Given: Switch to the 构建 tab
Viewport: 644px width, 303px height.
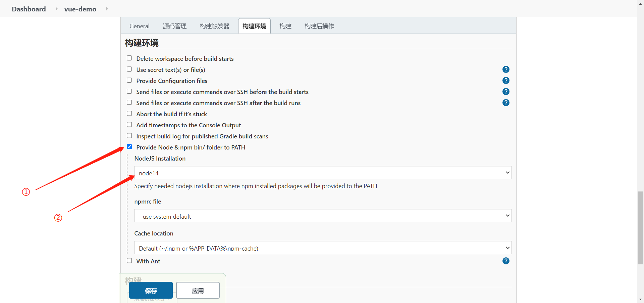Looking at the screenshot, I should click(285, 26).
